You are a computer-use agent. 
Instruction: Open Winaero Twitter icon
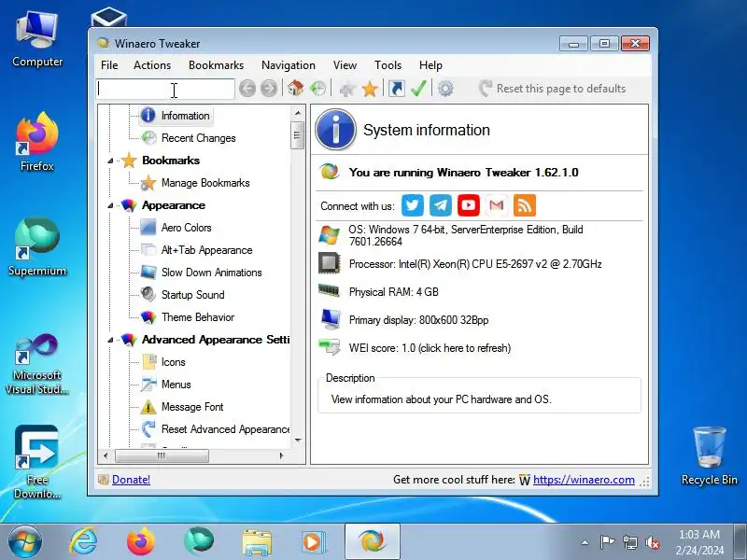tap(413, 205)
